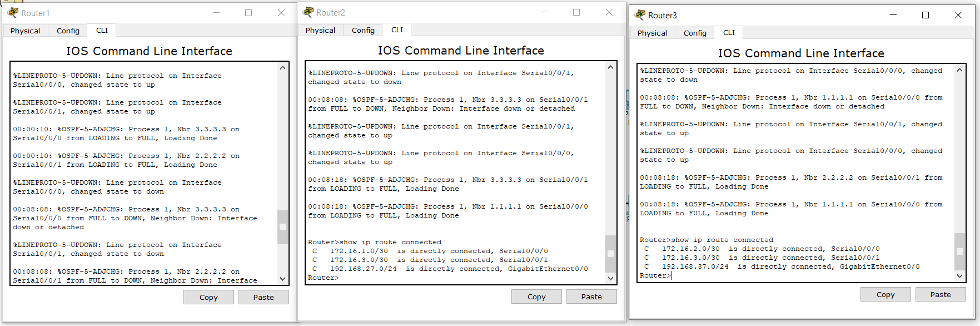Open the Config tab in Router1
The width and height of the screenshot is (980, 326).
point(68,31)
